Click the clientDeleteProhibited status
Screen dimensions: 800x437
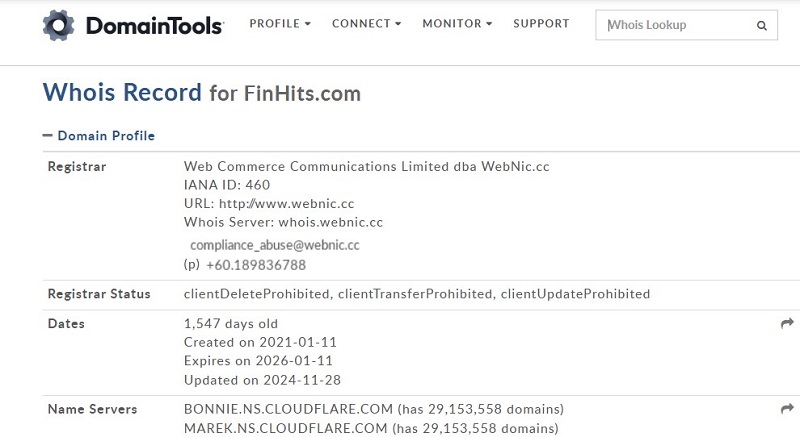pos(257,294)
